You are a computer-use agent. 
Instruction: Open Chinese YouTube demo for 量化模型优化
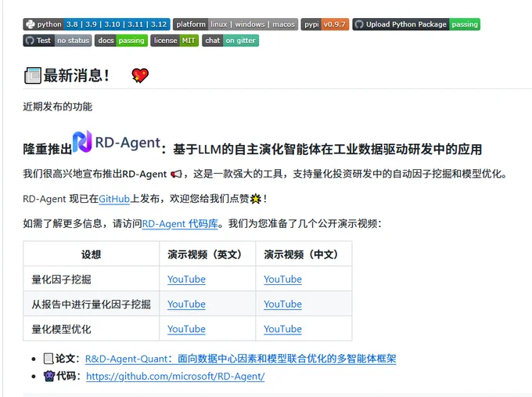(x=282, y=329)
